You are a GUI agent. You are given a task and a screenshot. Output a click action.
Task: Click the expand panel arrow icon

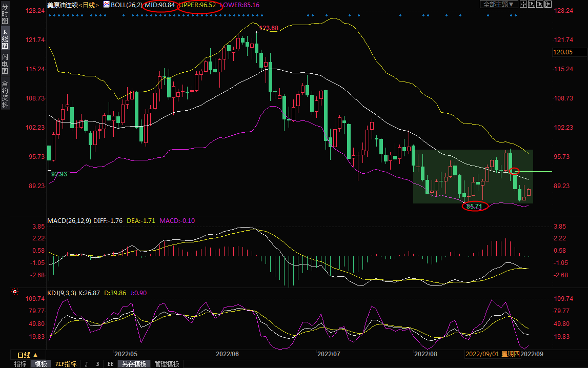[x=548, y=4]
